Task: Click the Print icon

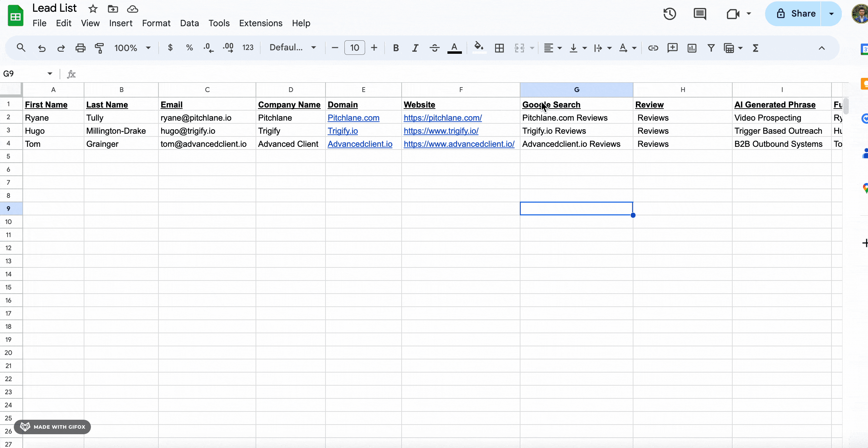Action: click(x=80, y=48)
